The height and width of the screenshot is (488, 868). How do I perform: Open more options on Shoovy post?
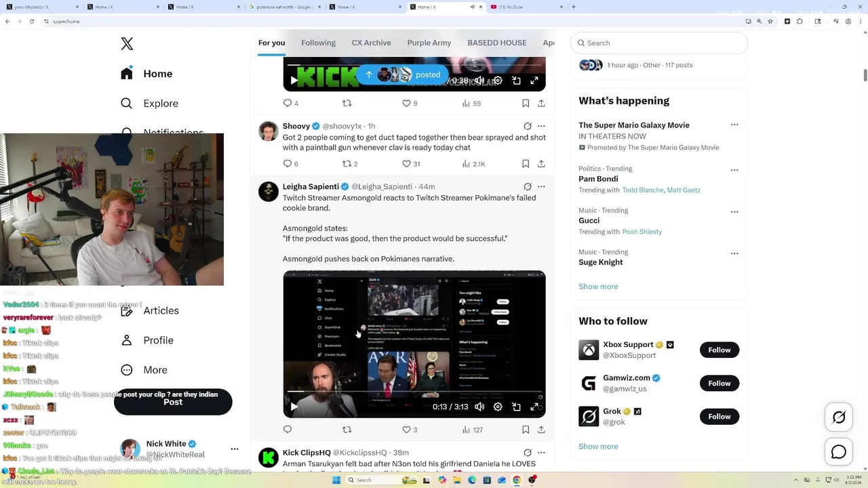(541, 126)
